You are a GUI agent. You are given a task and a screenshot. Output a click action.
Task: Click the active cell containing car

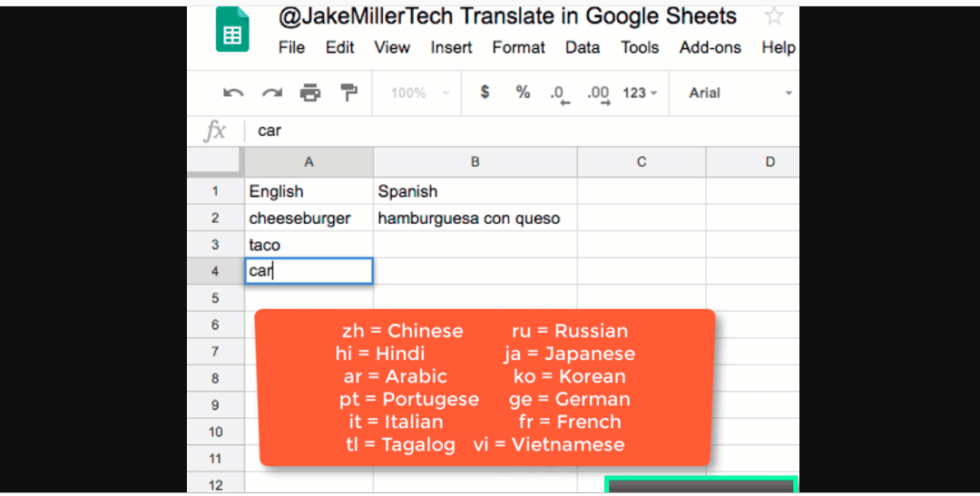309,271
